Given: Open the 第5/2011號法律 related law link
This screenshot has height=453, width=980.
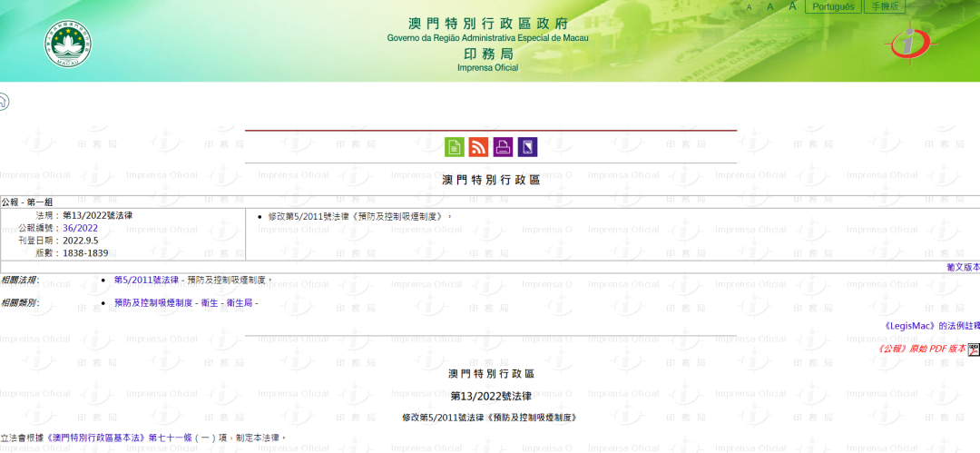Looking at the screenshot, I should 146,280.
